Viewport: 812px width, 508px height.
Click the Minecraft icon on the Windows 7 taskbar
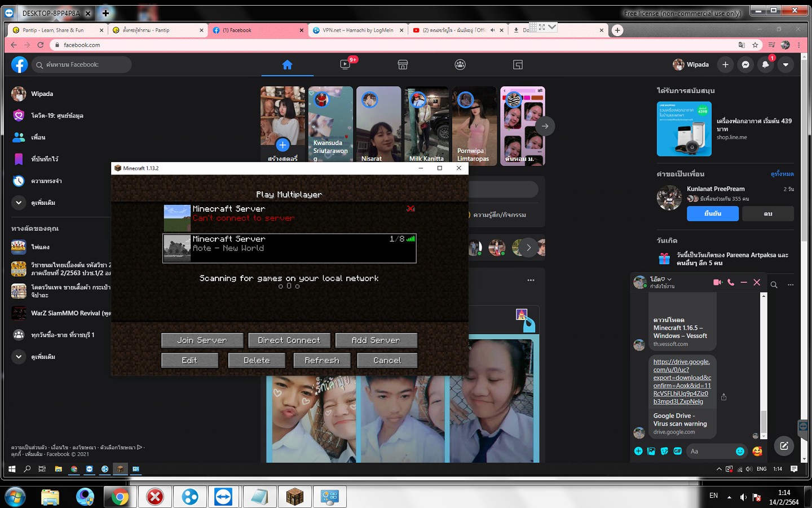point(294,497)
